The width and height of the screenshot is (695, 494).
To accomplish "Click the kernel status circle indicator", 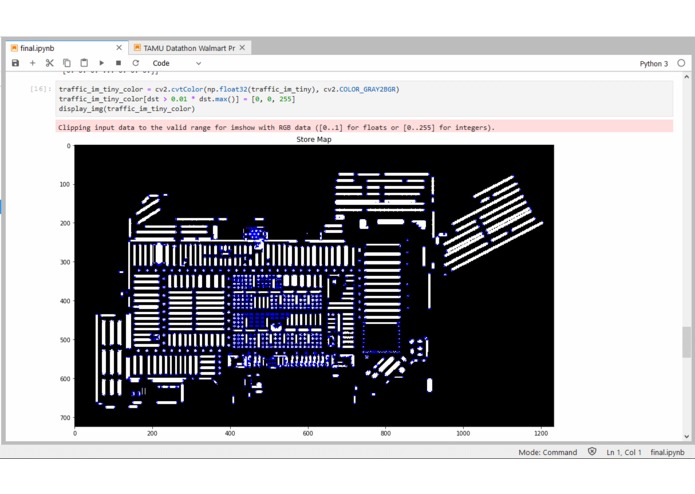I will tap(681, 63).
